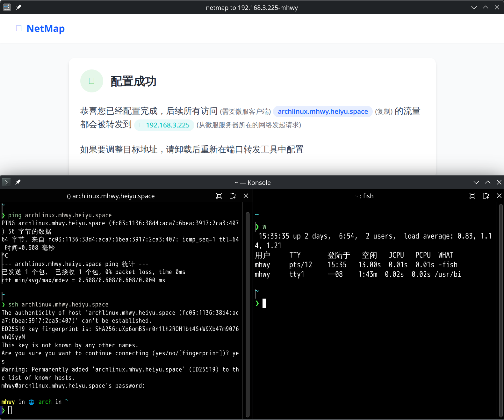Click the NetMap window app icon
Viewport: 504px width, 420px height.
(x=7, y=7)
